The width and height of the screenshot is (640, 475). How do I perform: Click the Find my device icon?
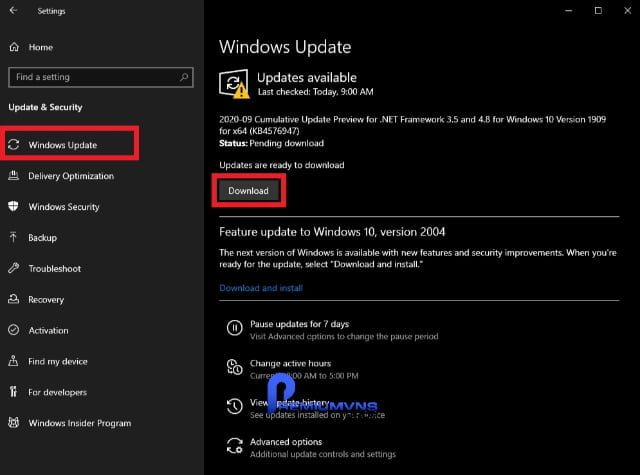(x=13, y=361)
